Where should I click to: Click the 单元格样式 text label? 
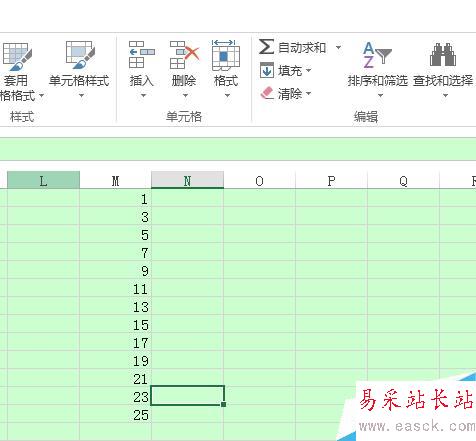(79, 81)
